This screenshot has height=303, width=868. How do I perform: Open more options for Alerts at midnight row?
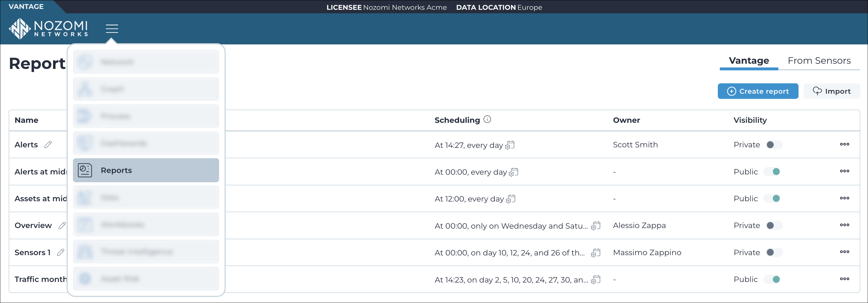[x=844, y=171]
